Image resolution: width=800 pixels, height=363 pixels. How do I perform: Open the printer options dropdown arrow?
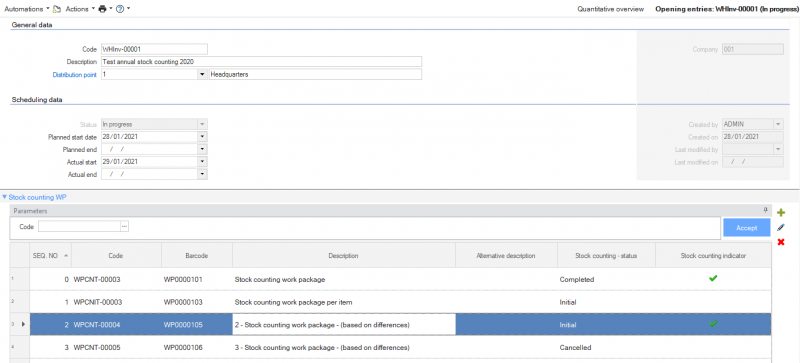tap(111, 9)
